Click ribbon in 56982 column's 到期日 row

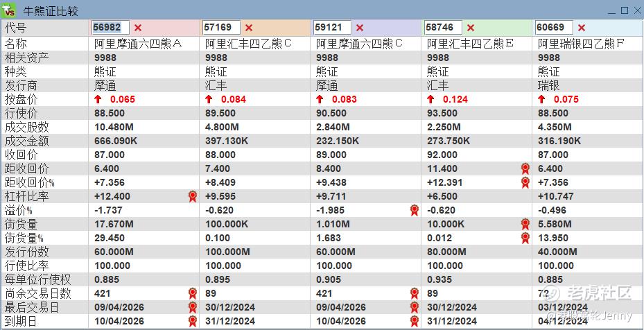193,321
